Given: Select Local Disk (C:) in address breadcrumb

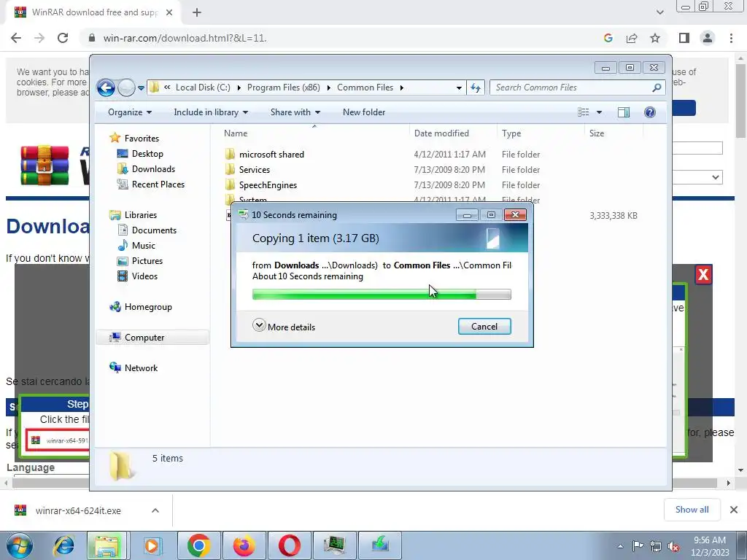Looking at the screenshot, I should coord(203,87).
